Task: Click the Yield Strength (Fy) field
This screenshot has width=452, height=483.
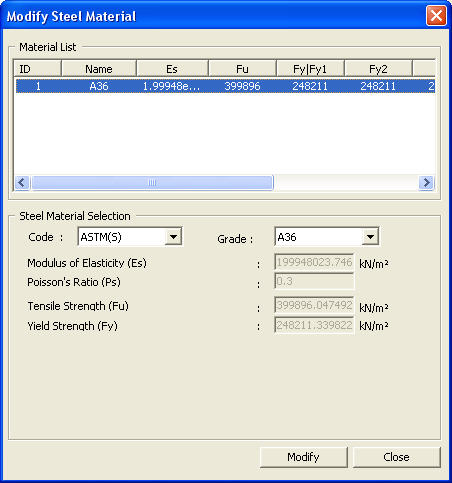Action: point(314,325)
